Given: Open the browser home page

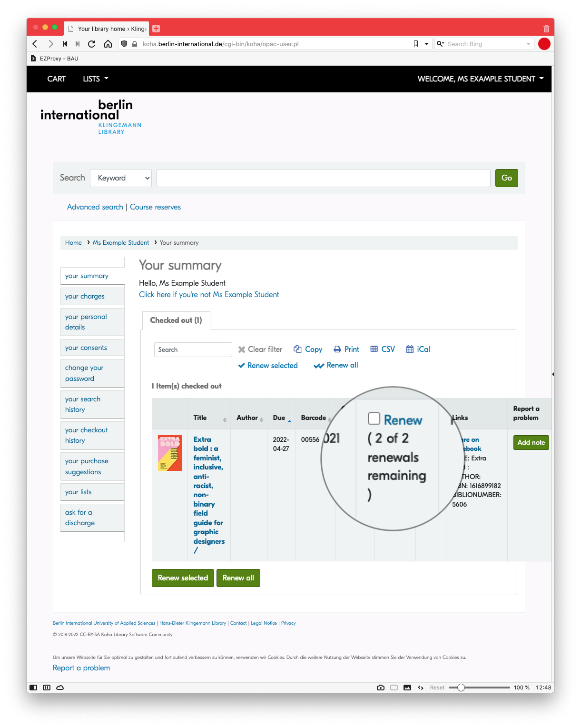Looking at the screenshot, I should pos(108,44).
